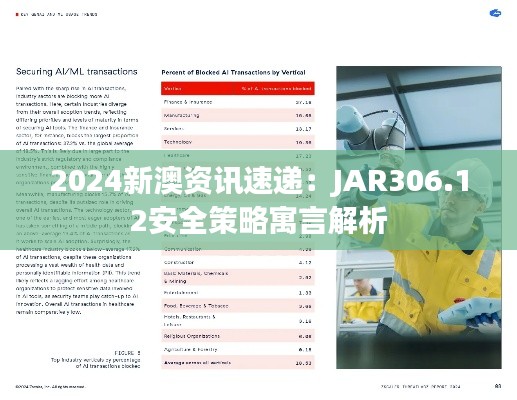
Task: Click the 'FIGURE 5' caption label
Action: tap(127, 353)
